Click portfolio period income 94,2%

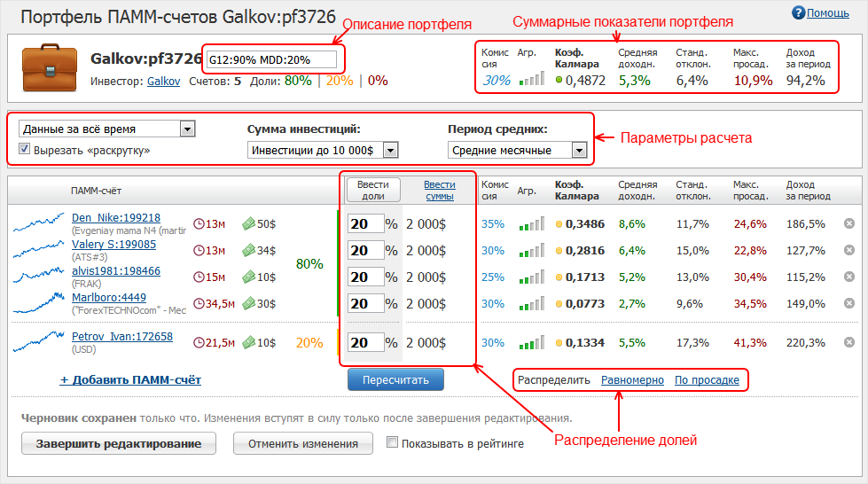tap(805, 81)
